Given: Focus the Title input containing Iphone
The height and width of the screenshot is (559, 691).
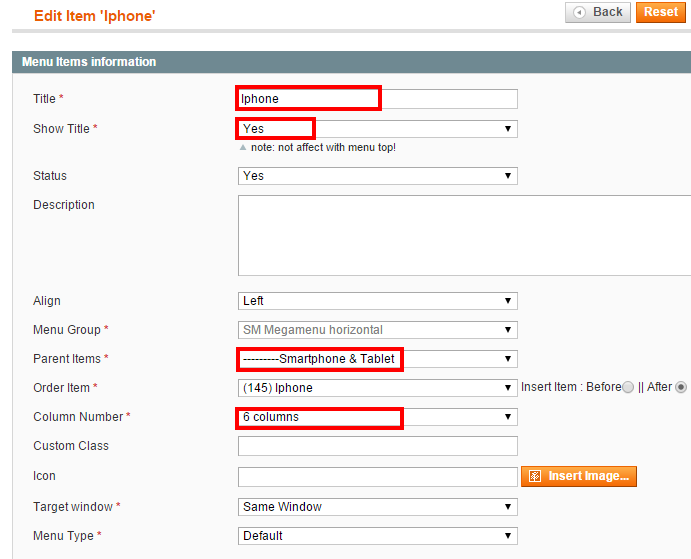Looking at the screenshot, I should click(378, 99).
